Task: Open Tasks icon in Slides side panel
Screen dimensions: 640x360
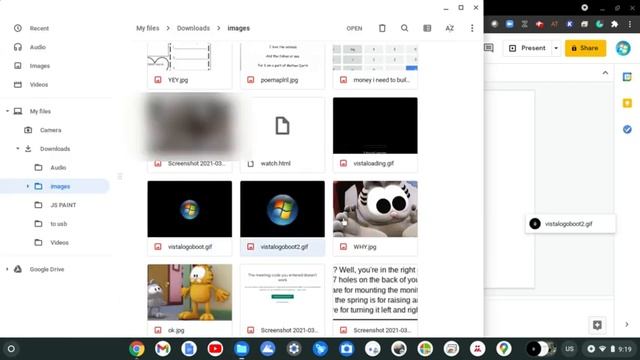Action: (627, 129)
